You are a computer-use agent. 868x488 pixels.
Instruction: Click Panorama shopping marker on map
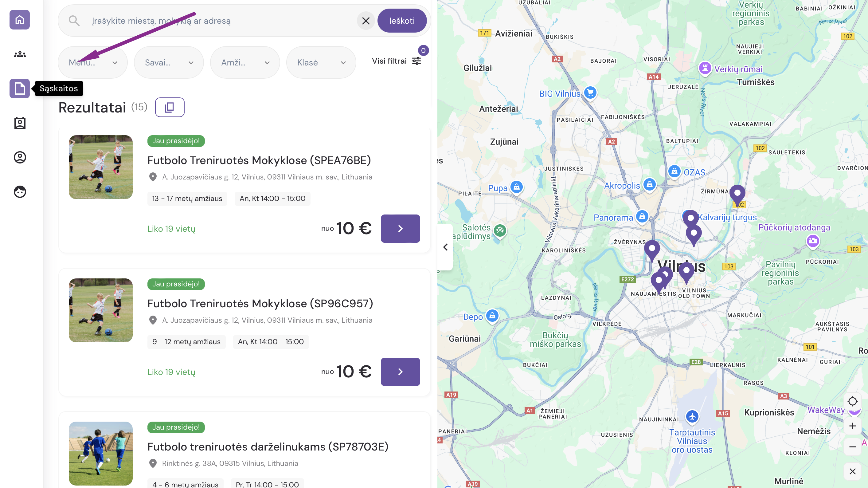pos(642,216)
